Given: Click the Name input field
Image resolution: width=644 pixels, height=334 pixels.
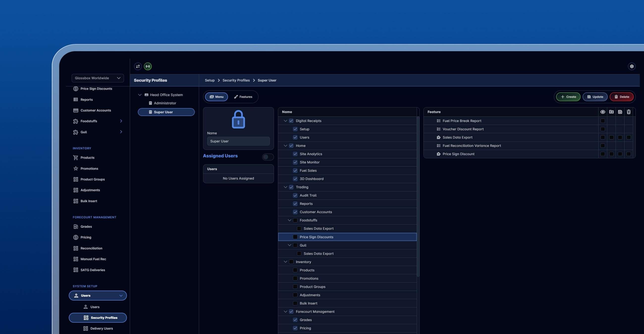Looking at the screenshot, I should (x=238, y=141).
